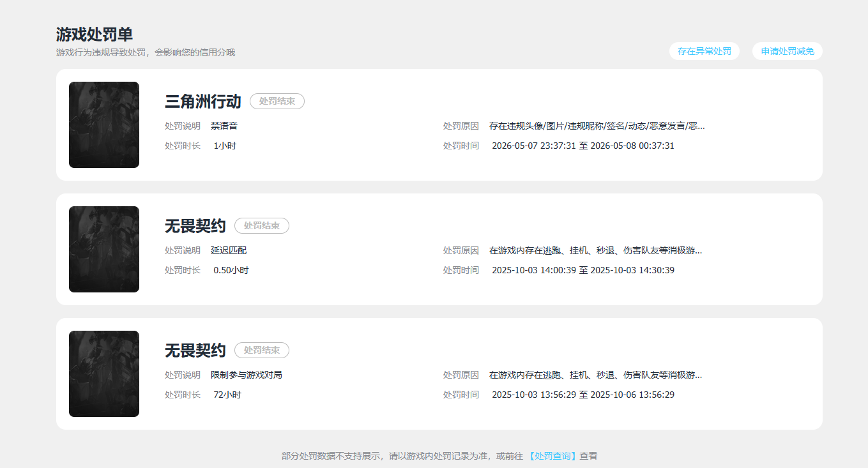Click truncated reason 存在违规头像/图片…
The width and height of the screenshot is (868, 468).
coord(597,126)
